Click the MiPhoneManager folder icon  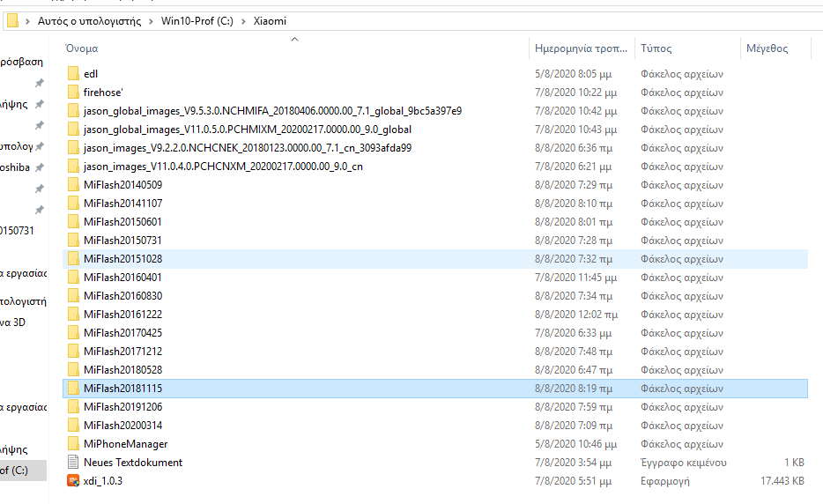tap(73, 443)
